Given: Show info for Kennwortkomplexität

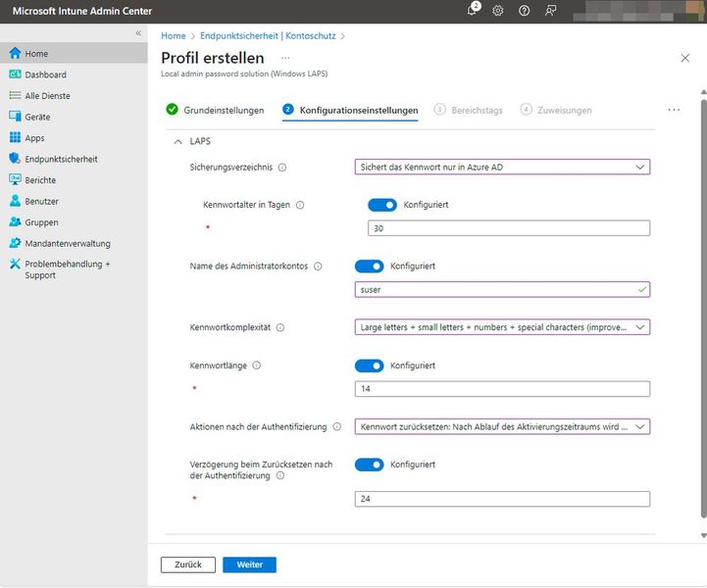Looking at the screenshot, I should 280,327.
